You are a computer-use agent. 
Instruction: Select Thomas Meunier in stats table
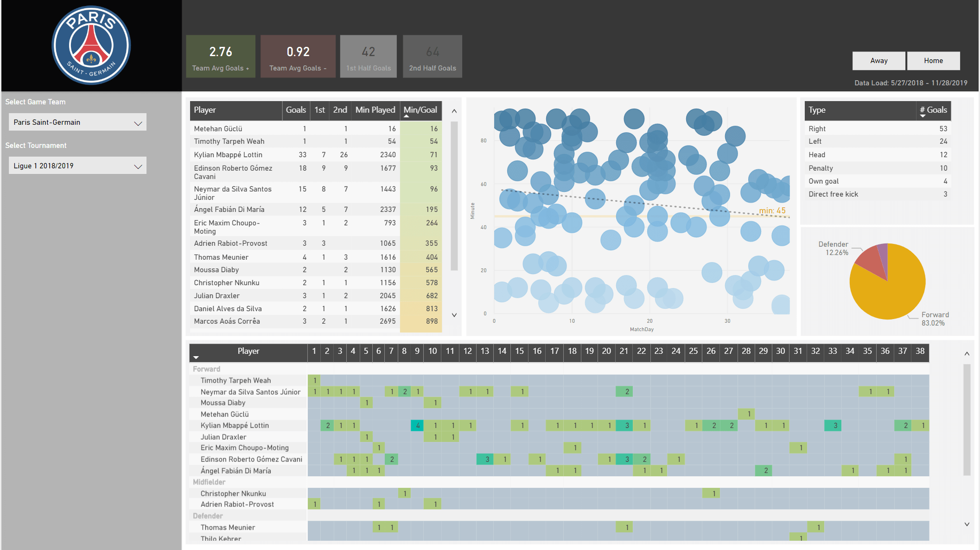316,257
